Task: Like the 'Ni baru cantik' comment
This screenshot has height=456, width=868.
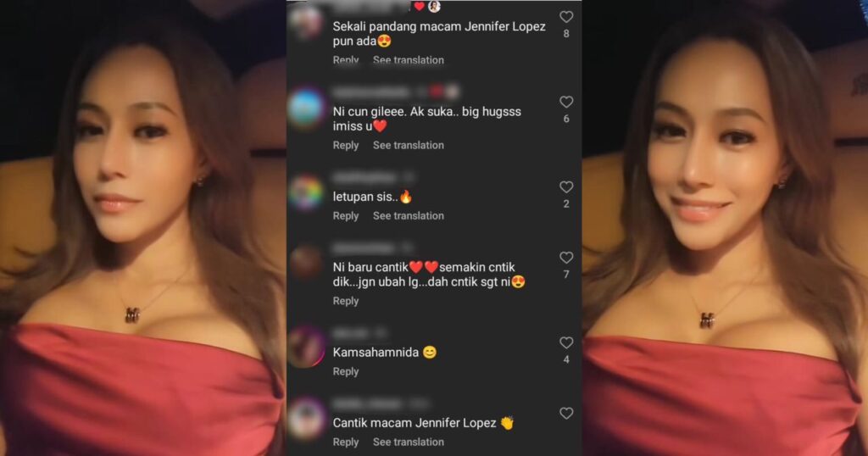Action: coord(565,258)
